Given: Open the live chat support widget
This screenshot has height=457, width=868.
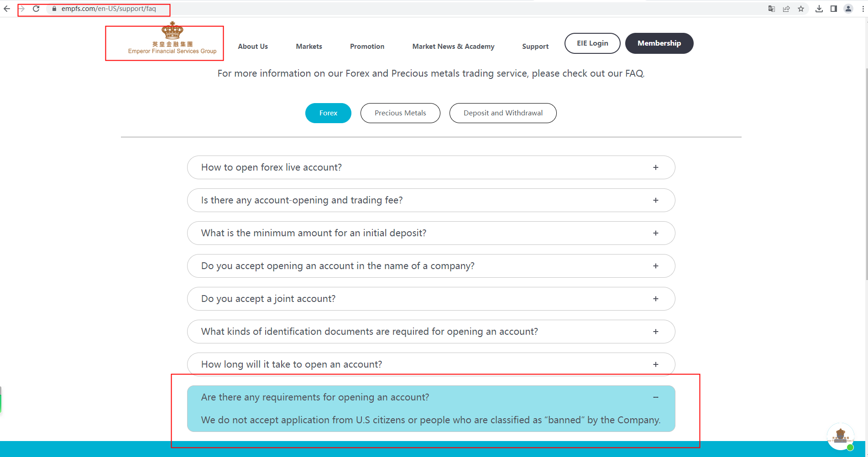Looking at the screenshot, I should (x=840, y=436).
